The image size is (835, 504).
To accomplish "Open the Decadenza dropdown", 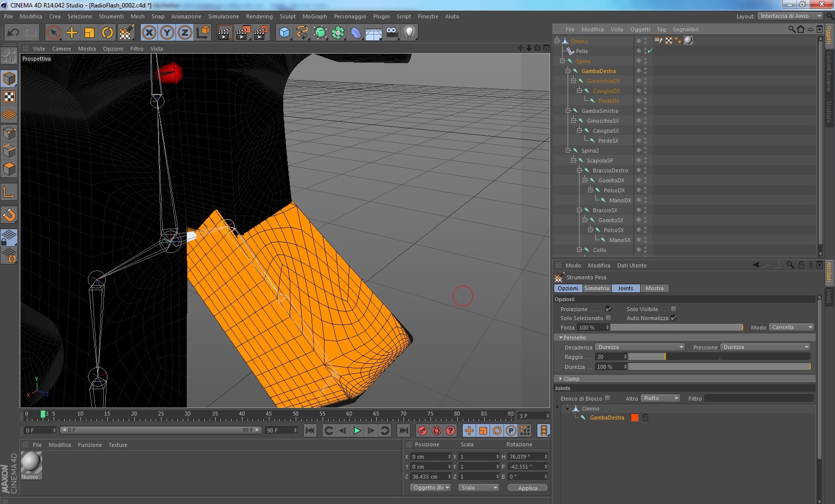I will (640, 347).
